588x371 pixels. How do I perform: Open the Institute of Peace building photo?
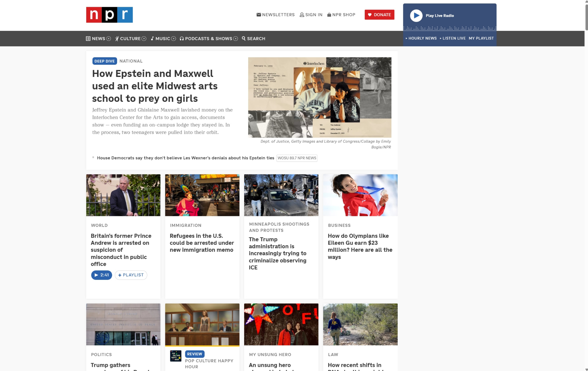(123, 324)
